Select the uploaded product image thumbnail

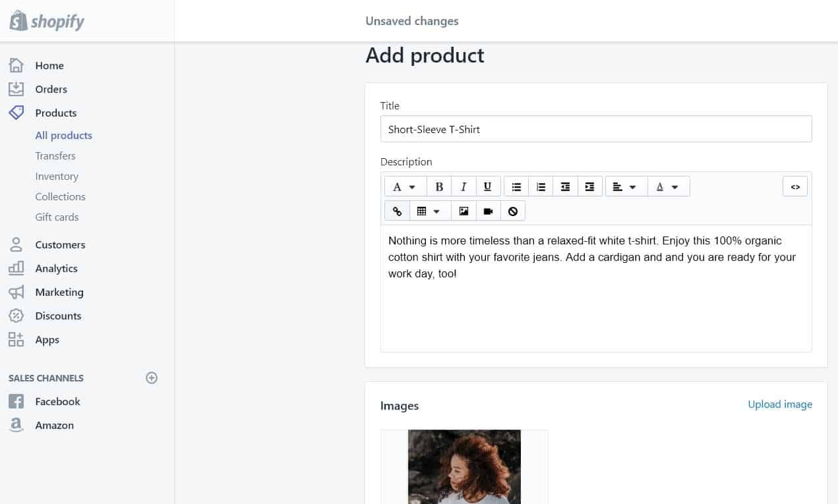point(464,466)
